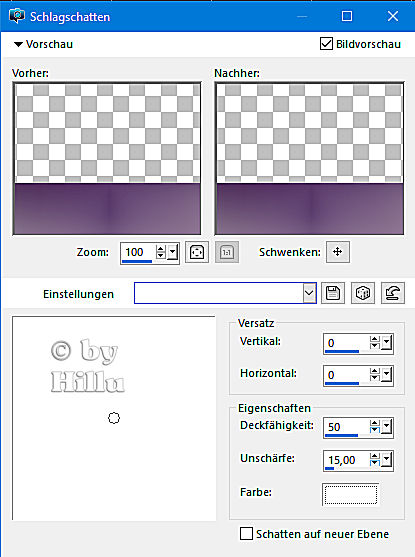Open the Vertikal slider dropdown arrow

point(387,344)
